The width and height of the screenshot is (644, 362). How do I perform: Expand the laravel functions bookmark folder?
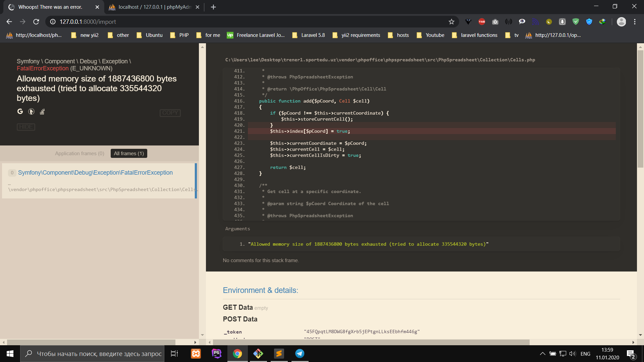coord(475,35)
